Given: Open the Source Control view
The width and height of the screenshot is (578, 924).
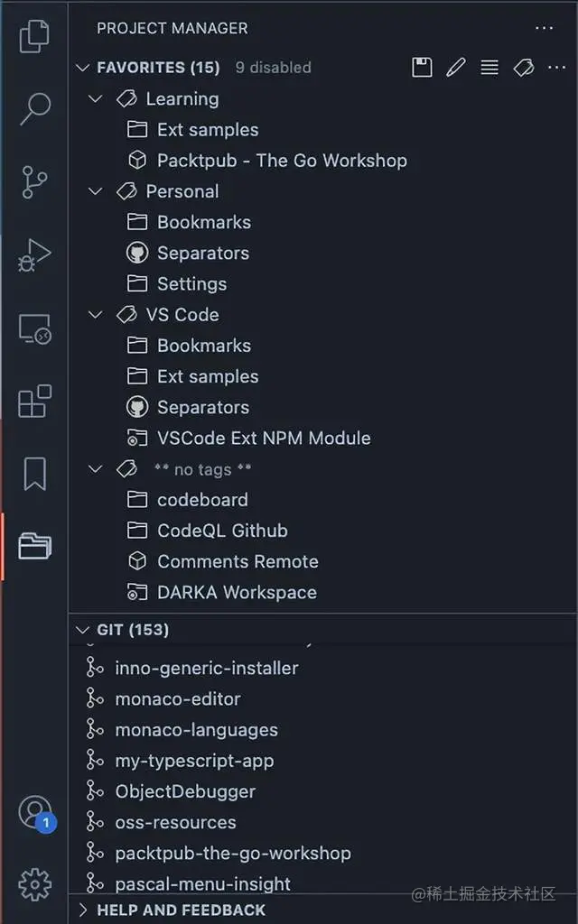Looking at the screenshot, I should 35,181.
